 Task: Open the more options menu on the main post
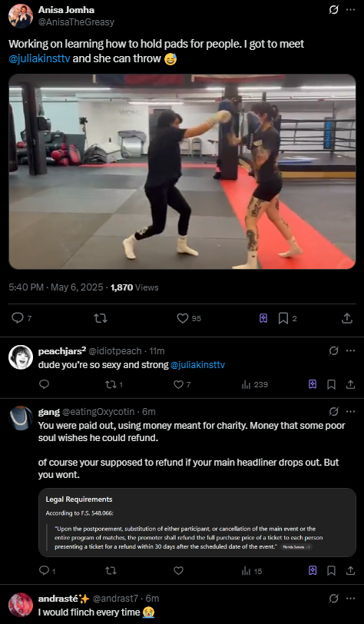(350, 10)
